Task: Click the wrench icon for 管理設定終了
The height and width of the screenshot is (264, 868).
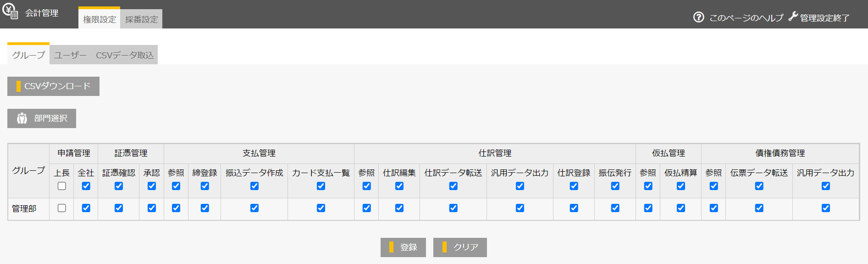Action: (x=793, y=17)
